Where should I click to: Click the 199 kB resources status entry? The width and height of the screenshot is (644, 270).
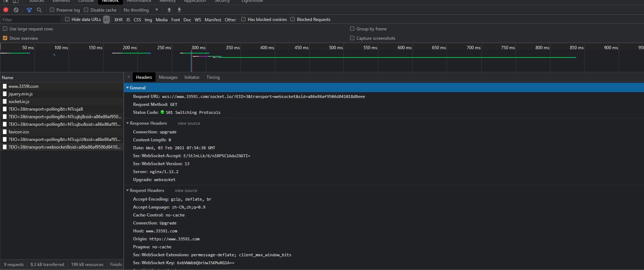[x=87, y=265]
